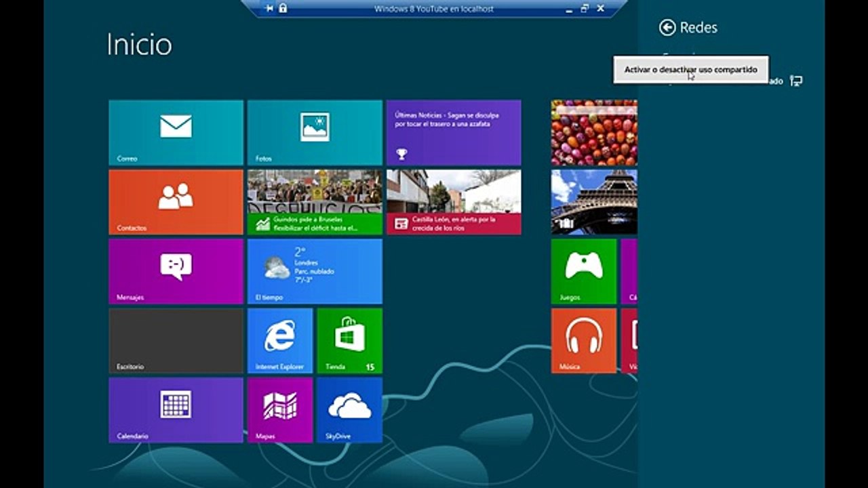This screenshot has width=868, height=488.
Task: Click the Inicio heading
Action: point(140,45)
